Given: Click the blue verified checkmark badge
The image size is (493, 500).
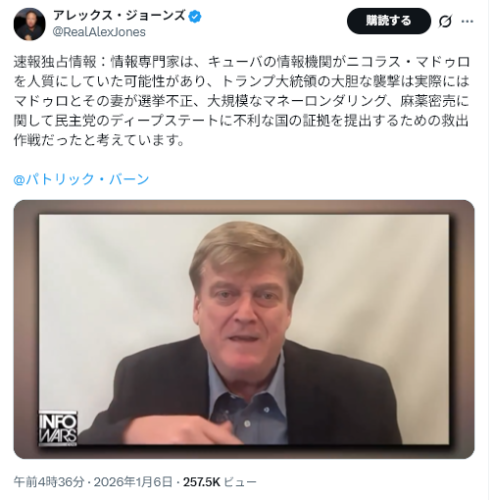Looking at the screenshot, I should 195,17.
